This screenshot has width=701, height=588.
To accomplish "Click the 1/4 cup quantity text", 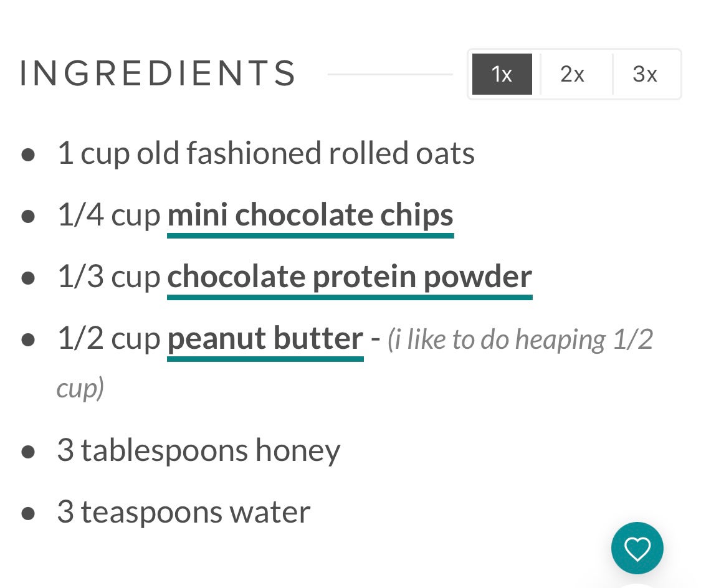I will pyautogui.click(x=108, y=216).
